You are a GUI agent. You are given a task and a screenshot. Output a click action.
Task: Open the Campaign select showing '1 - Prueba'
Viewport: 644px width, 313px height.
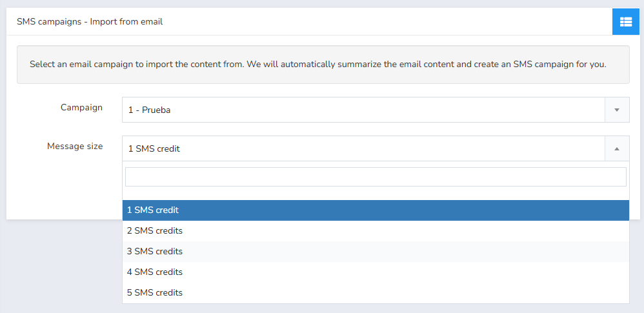(x=376, y=110)
